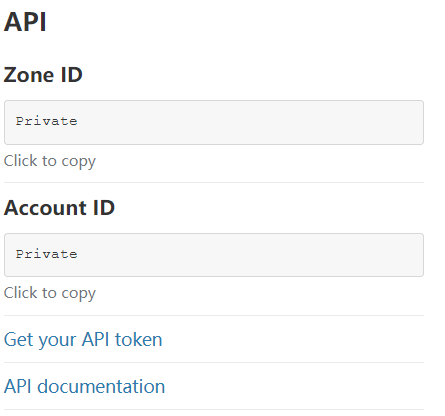Image resolution: width=445 pixels, height=416 pixels.
Task: Click the Zone ID heading
Action: (43, 75)
